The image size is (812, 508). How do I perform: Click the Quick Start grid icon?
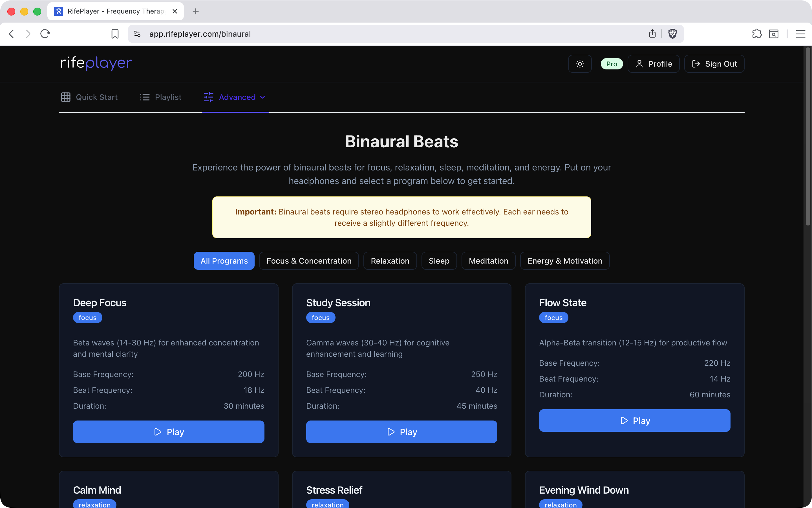[x=66, y=97]
